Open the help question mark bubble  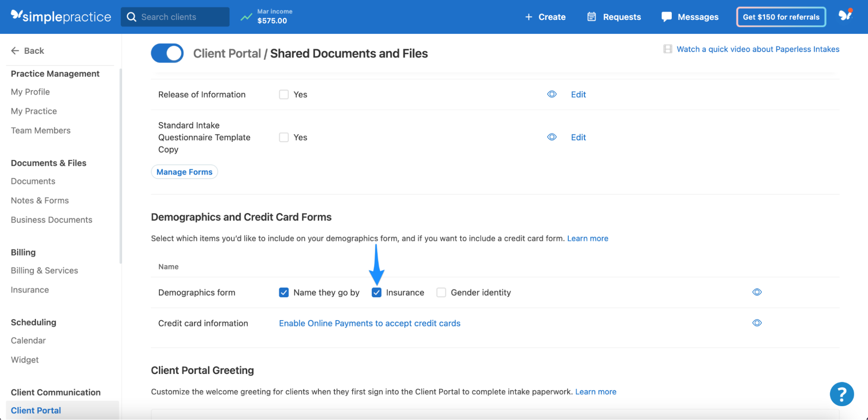point(842,394)
